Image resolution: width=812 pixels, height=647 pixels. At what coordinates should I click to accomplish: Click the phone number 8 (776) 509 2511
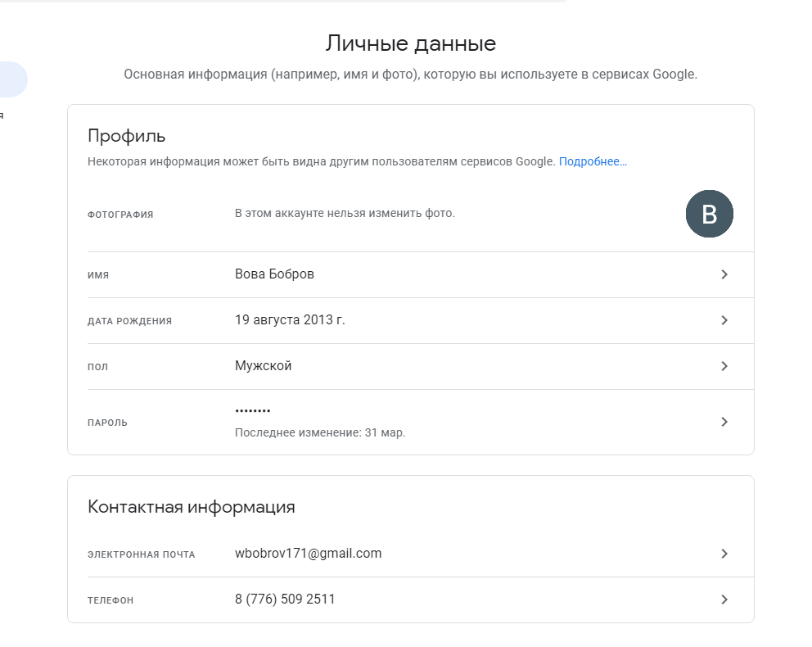(x=285, y=599)
